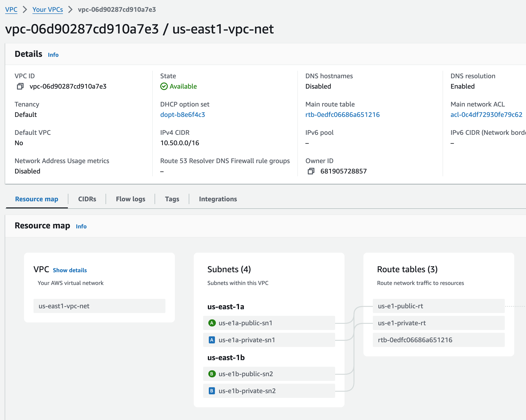The image size is (526, 420).
Task: Open main route table rtb-0edfc06686a651216 link
Action: tap(342, 115)
